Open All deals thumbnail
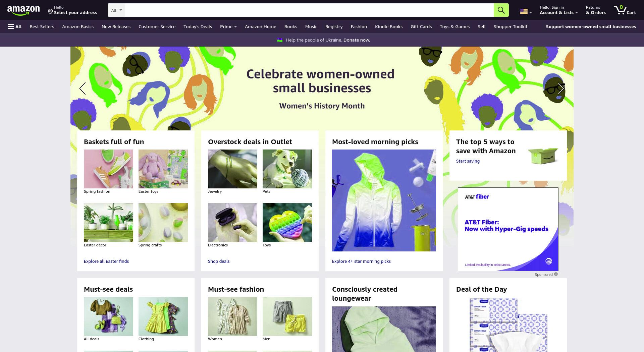 108,316
